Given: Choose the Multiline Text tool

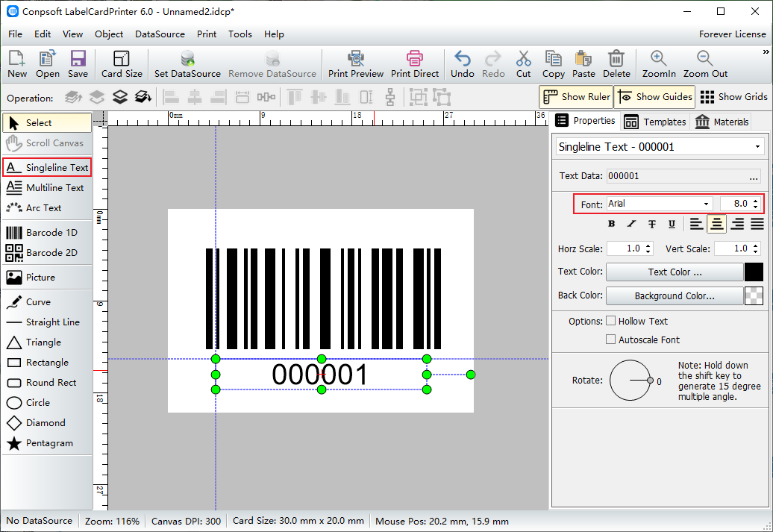Looking at the screenshot, I should point(47,188).
